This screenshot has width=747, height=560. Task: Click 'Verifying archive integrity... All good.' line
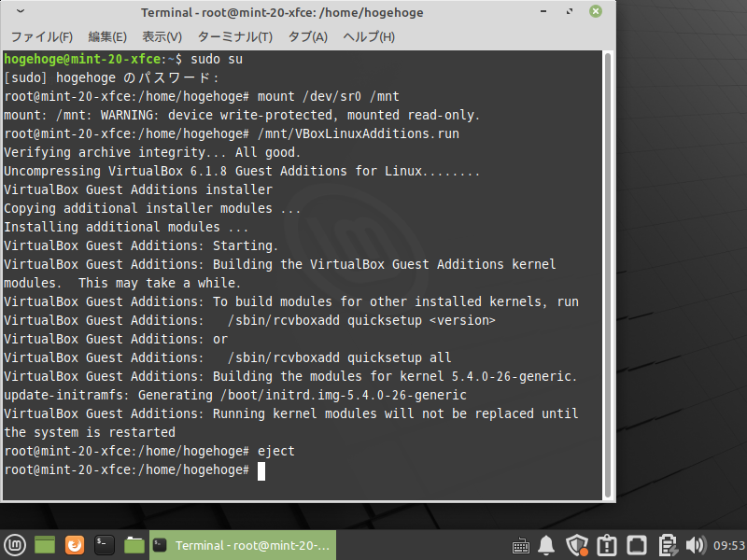(x=152, y=152)
